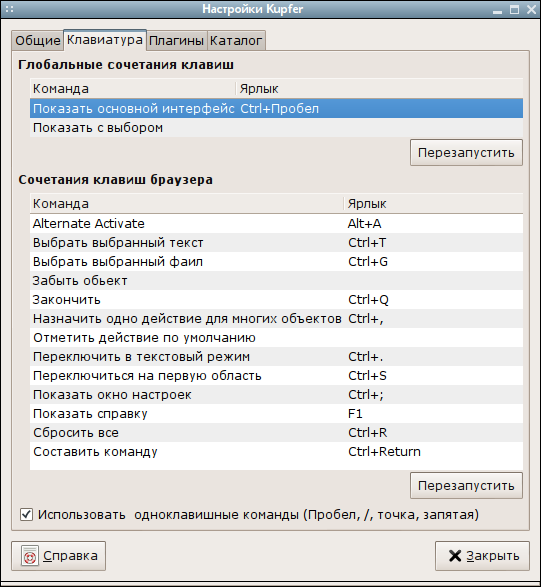Click the Ярлык header of global shortcuts
Viewport: 541px width, 587px height.
click(380, 89)
